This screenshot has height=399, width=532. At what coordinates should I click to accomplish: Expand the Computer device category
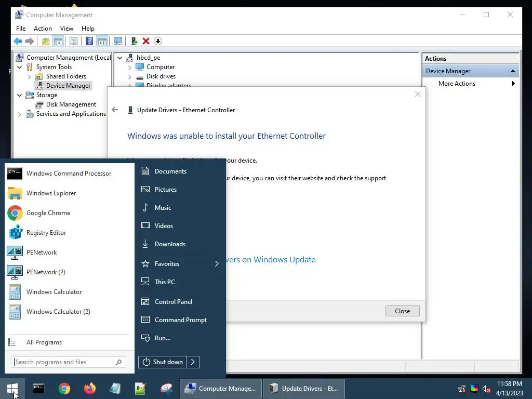click(129, 68)
